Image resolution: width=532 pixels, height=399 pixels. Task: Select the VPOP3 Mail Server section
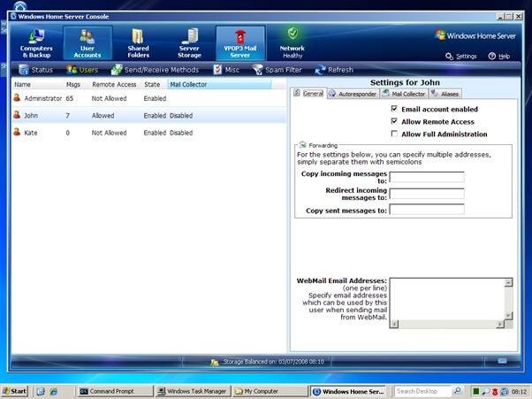[240, 43]
